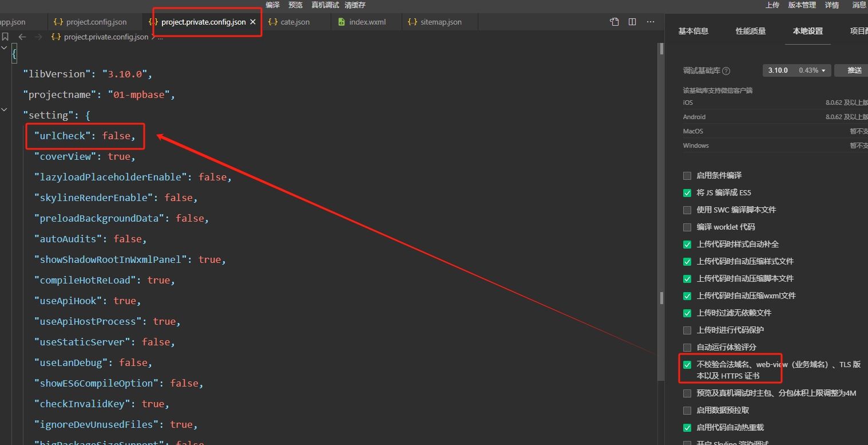Switch to the 基本信息 tab
Image resolution: width=868 pixels, height=445 pixels.
pyautogui.click(x=693, y=31)
